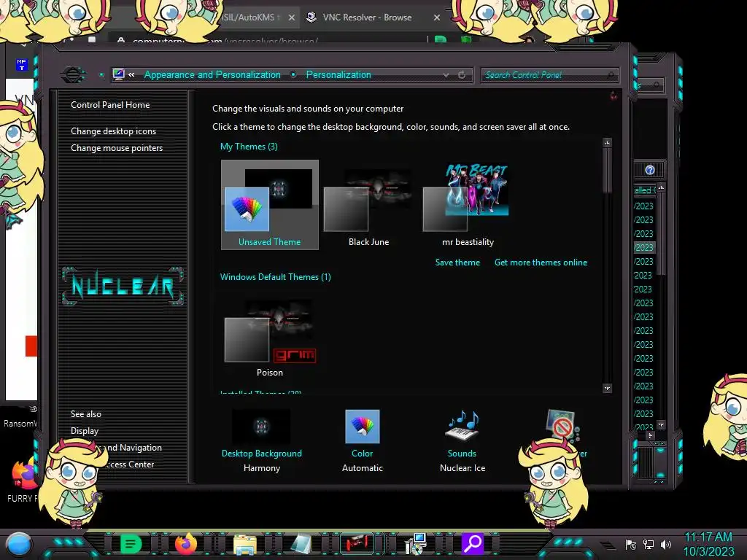Expand the dropdown dot after Appearance and Personalization
Image resolution: width=747 pixels, height=560 pixels.
click(293, 75)
